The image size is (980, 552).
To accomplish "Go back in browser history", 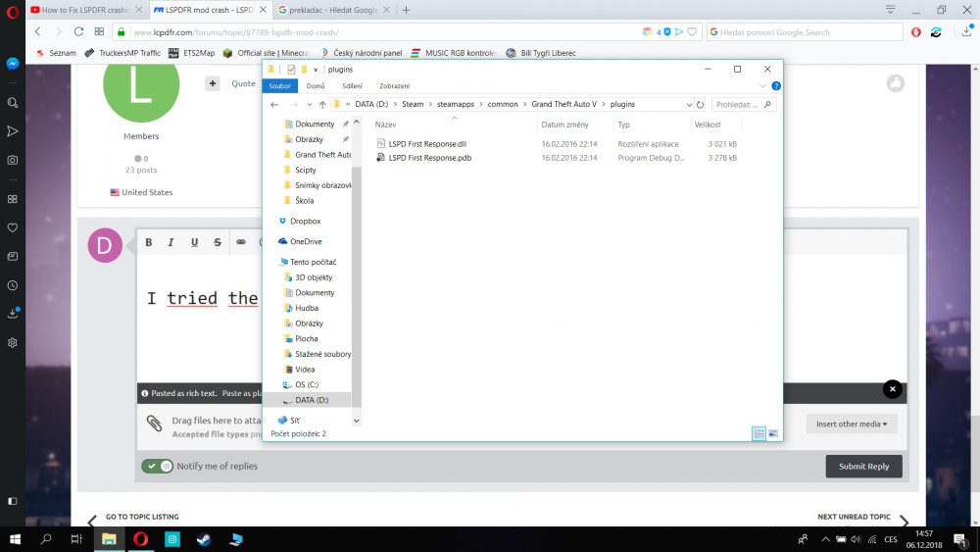I will (38, 32).
